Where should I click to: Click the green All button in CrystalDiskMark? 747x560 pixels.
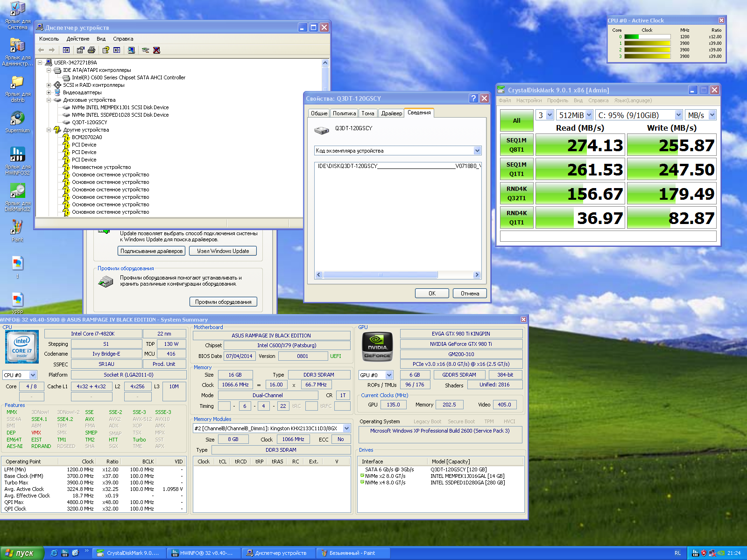pos(516,120)
